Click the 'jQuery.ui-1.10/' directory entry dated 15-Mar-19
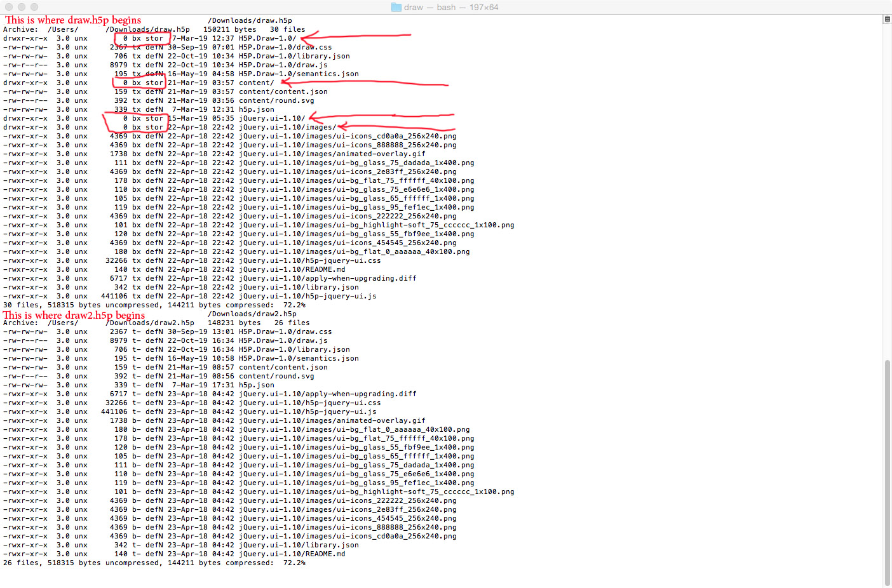This screenshot has width=892, height=588. click(x=272, y=118)
